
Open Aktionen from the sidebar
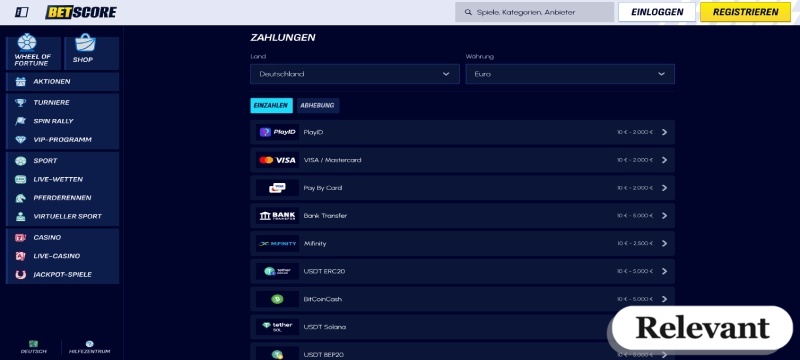62,82
